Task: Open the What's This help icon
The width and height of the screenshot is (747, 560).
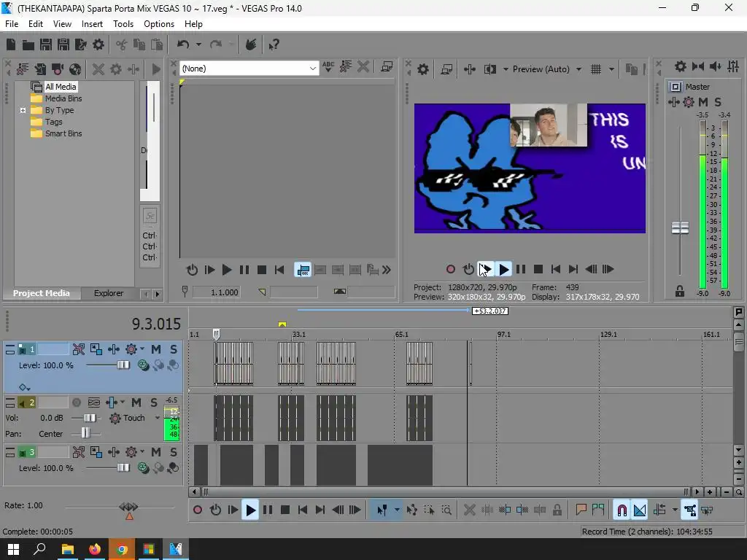Action: pos(274,44)
